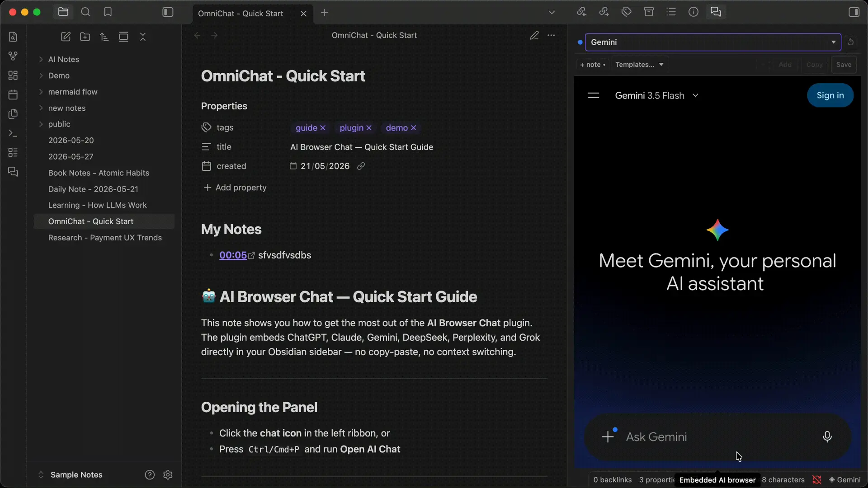Open the backlinks tab icon in right sidebar
Viewport: 868px width, 488px height.
pos(581,12)
